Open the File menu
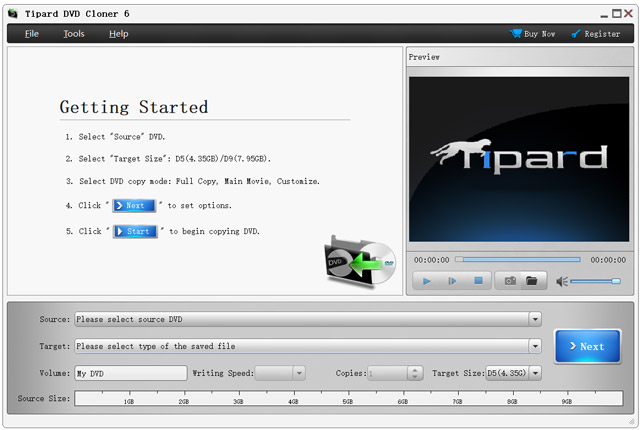Image resolution: width=640 pixels, height=430 pixels. [31, 34]
